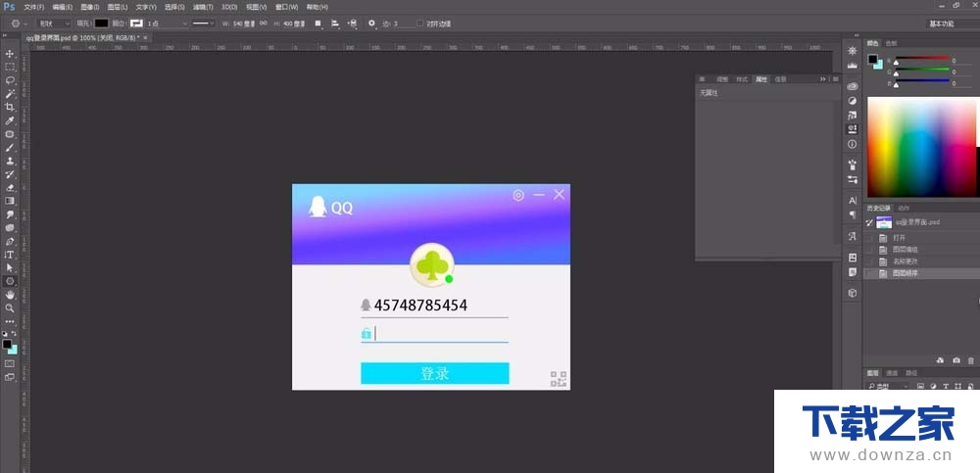Open the Glyphs panel icon

[x=853, y=236]
